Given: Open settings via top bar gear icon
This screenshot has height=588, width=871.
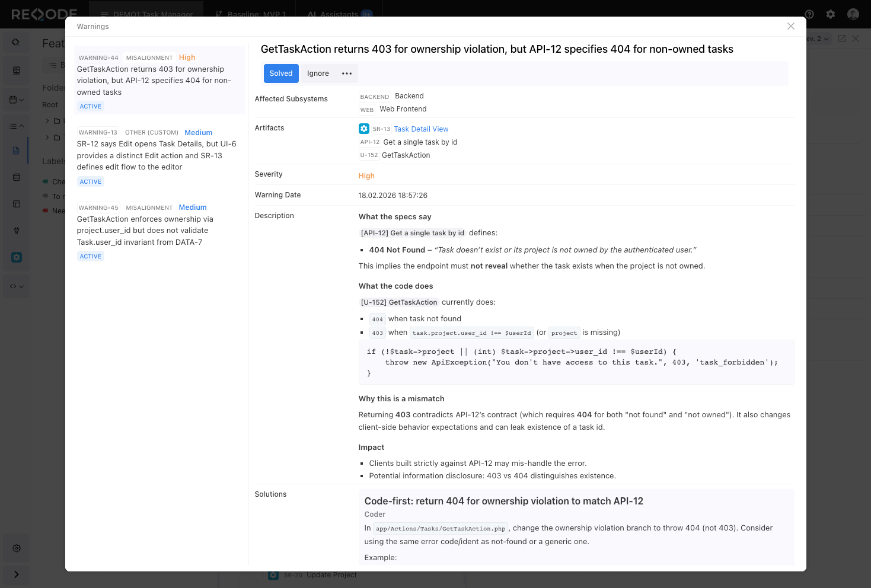Looking at the screenshot, I should [831, 14].
